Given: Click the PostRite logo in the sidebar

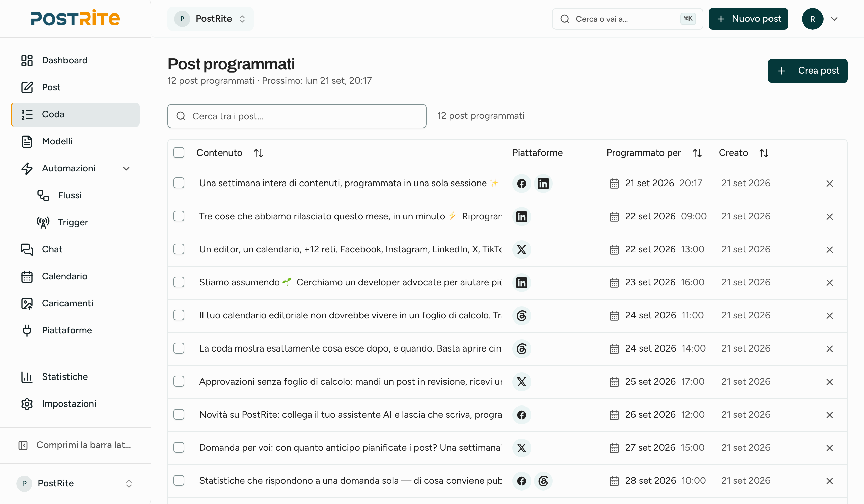Looking at the screenshot, I should [75, 18].
